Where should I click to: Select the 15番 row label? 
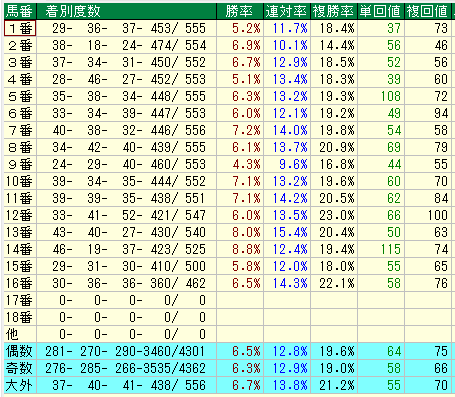click(x=20, y=266)
